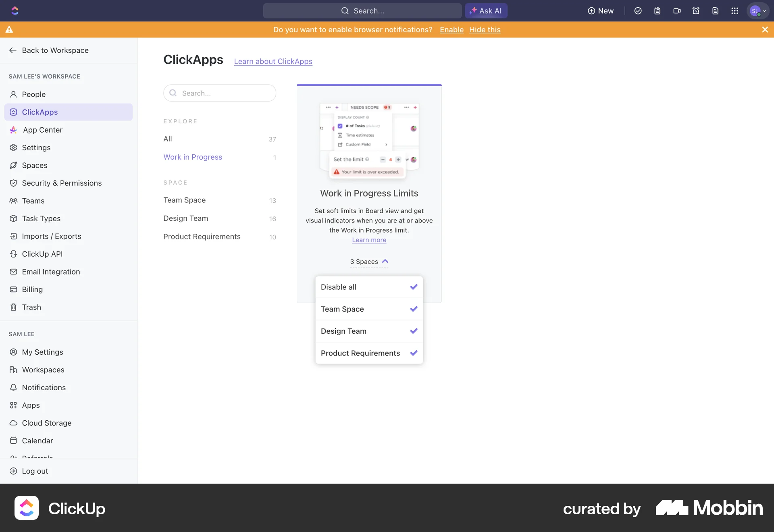Open the Docs icon in the top bar
774x532 pixels.
[x=716, y=11]
